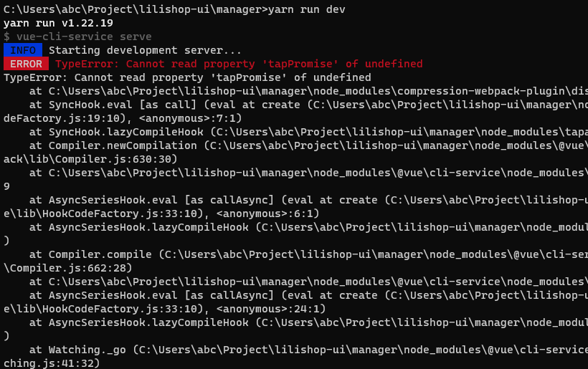Click 'Compiler.newCompilation' stack entry
The width and height of the screenshot is (588, 369).
(123, 145)
